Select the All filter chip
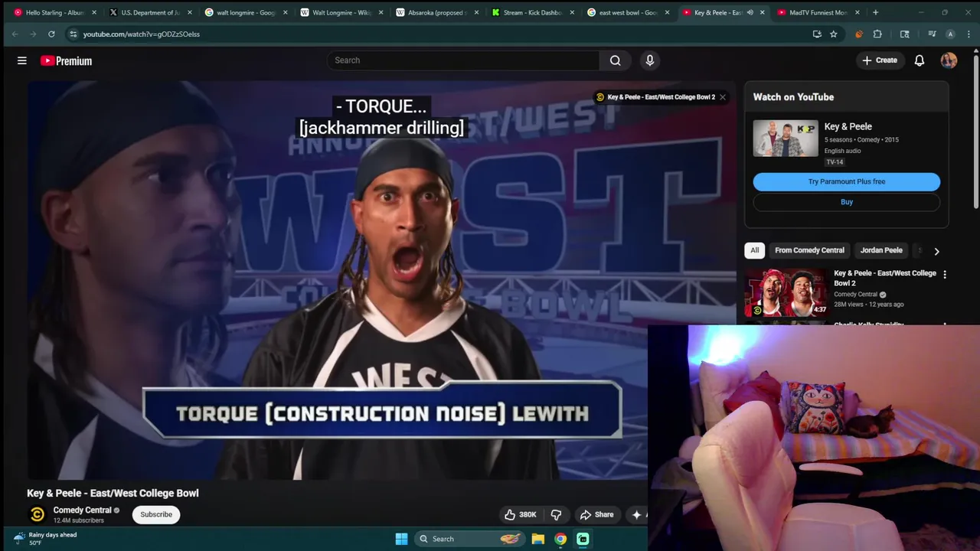This screenshot has width=980, height=551. [x=755, y=250]
